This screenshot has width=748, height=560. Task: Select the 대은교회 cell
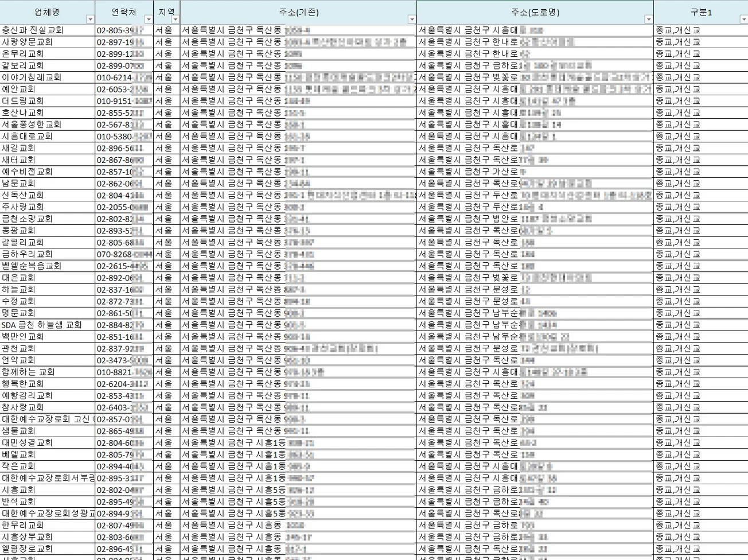48,278
